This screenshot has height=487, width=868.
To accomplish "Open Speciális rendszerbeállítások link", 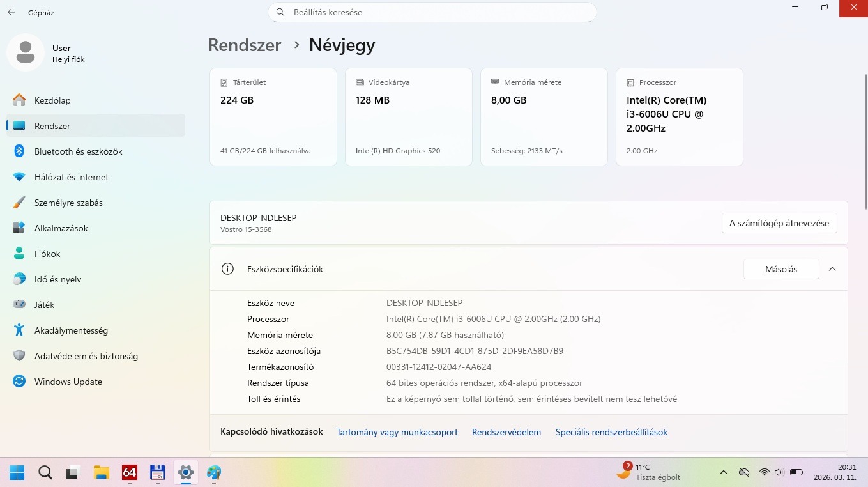I will click(611, 432).
